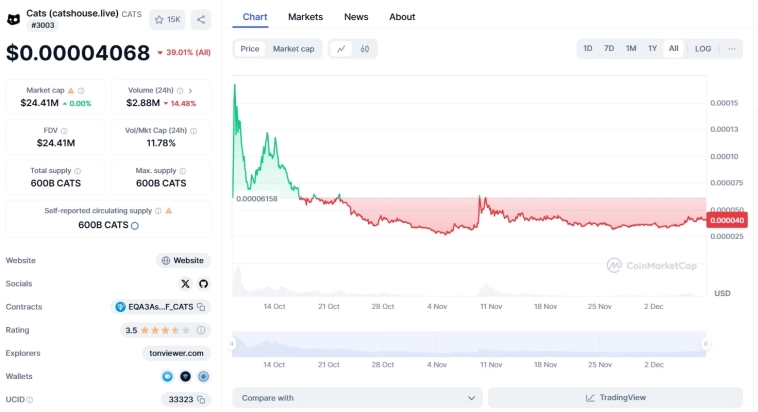Image resolution: width=758 pixels, height=412 pixels.
Task: Click the 39.01% (All) change indicator
Action: (184, 52)
